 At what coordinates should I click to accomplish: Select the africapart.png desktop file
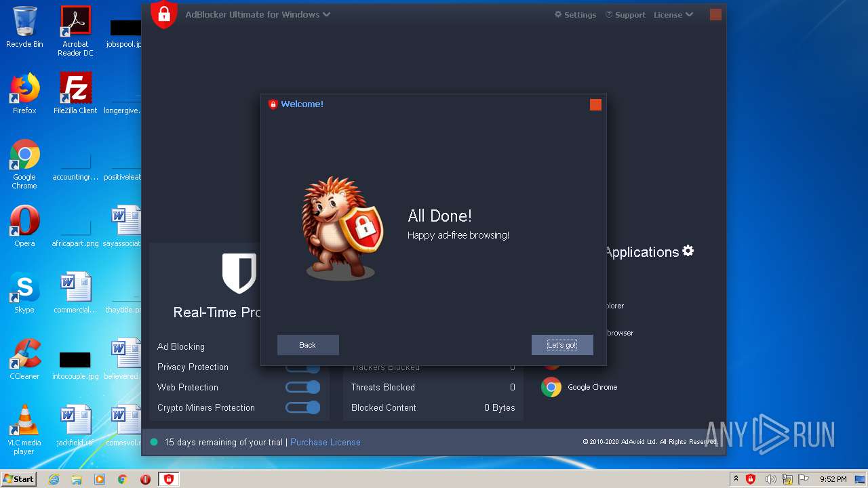point(75,235)
